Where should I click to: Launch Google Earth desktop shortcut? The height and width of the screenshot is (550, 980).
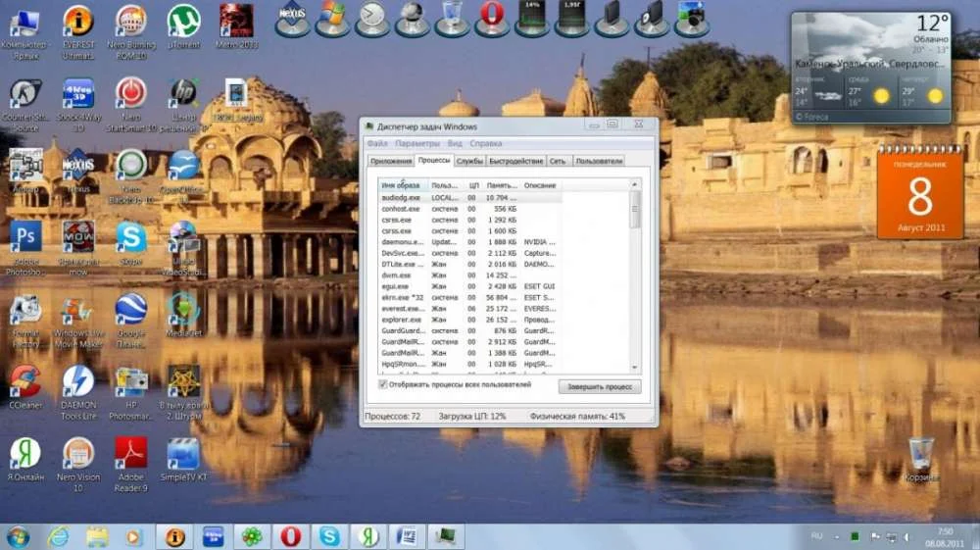point(130,310)
